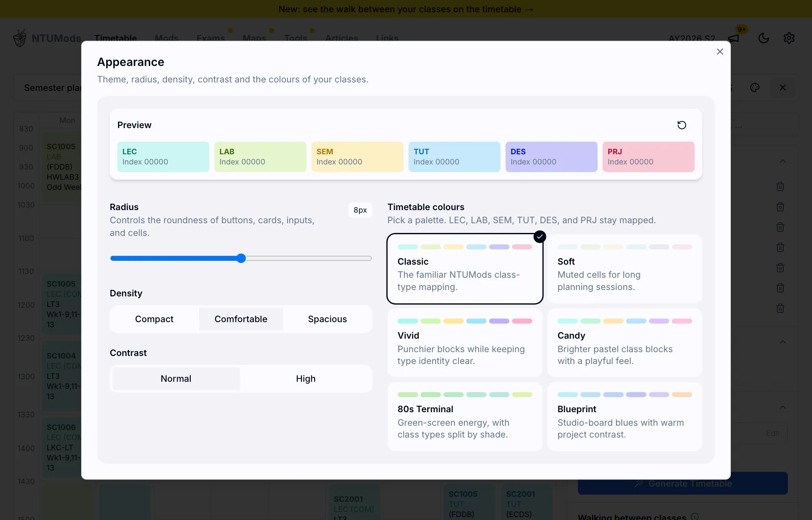Open announcements megaphone icon

tap(734, 38)
